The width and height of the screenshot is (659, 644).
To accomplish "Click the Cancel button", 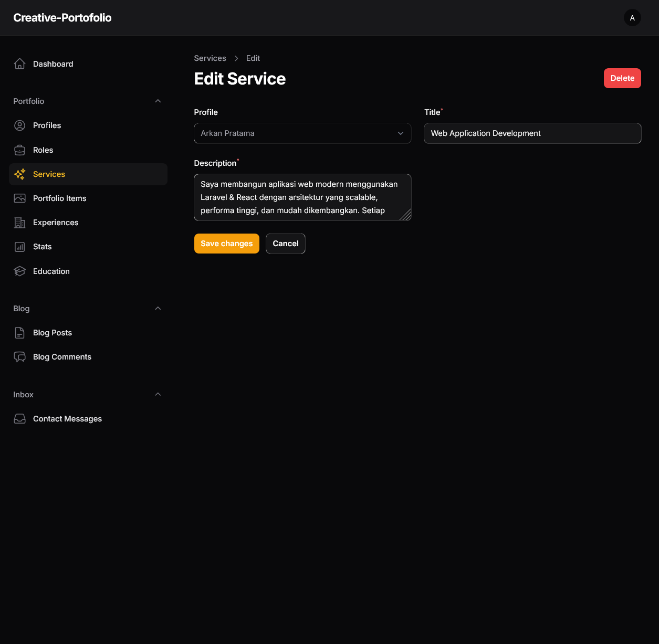I will pyautogui.click(x=285, y=243).
